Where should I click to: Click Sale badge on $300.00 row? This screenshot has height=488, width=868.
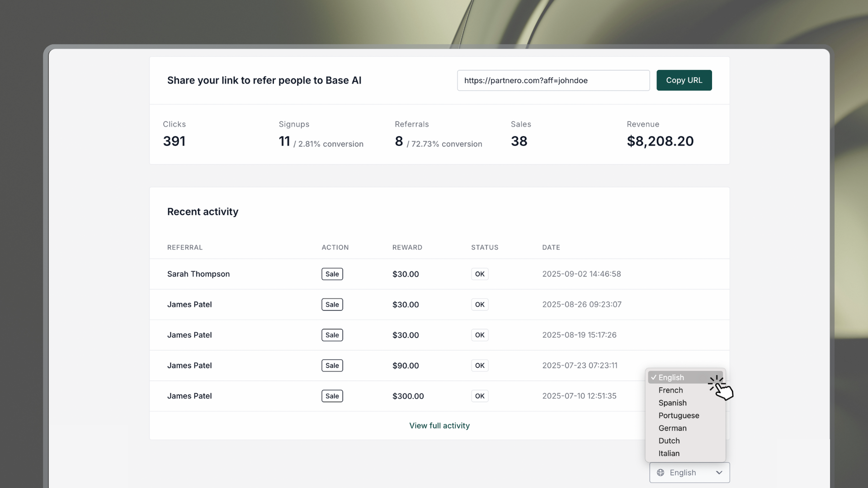coord(332,396)
